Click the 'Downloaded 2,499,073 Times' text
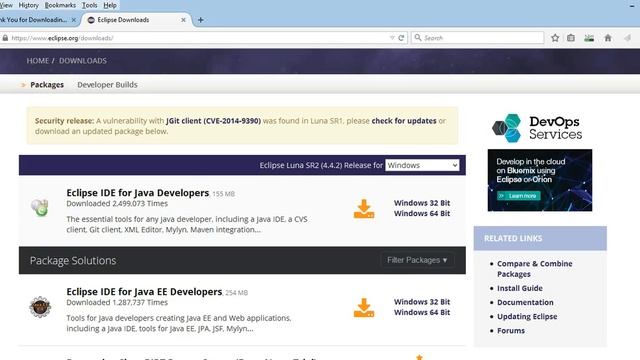640x360 pixels. [117, 203]
